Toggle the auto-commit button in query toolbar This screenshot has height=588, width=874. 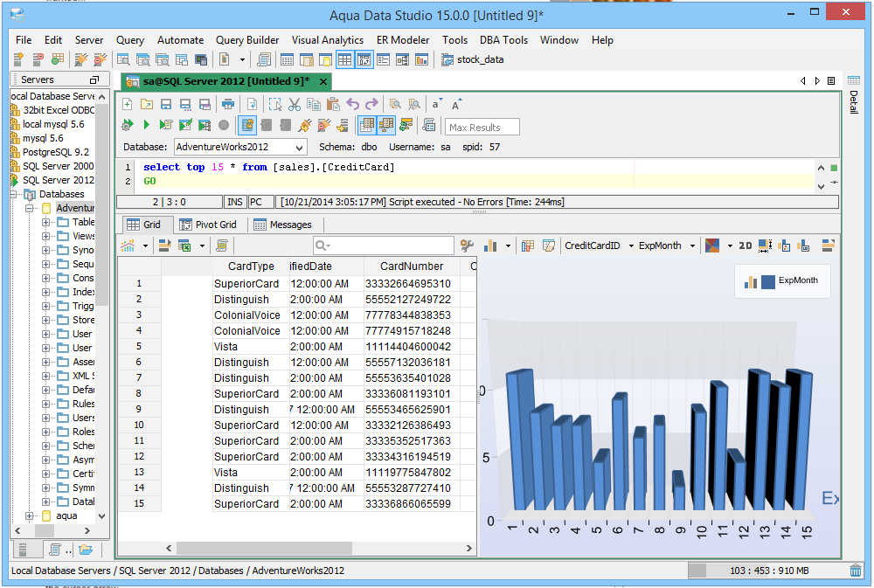[x=247, y=126]
